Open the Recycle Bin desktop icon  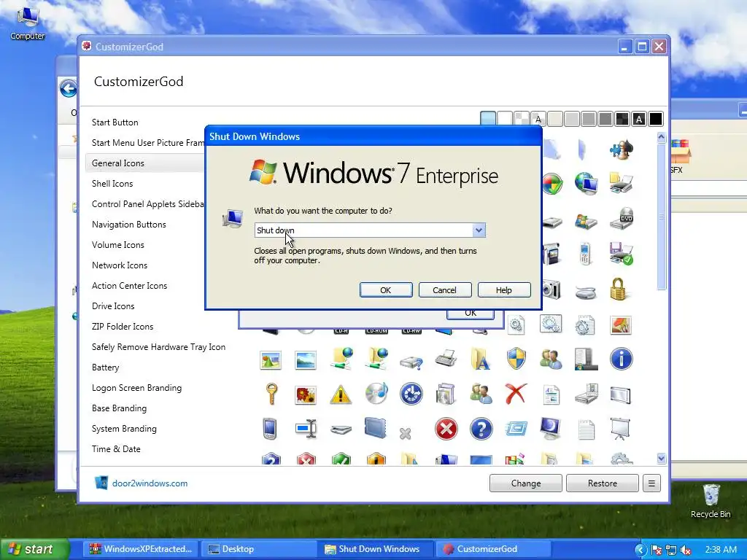(711, 501)
